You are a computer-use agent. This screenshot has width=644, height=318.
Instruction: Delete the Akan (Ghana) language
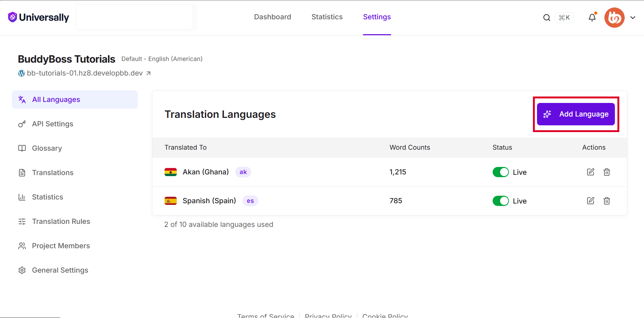pos(607,172)
